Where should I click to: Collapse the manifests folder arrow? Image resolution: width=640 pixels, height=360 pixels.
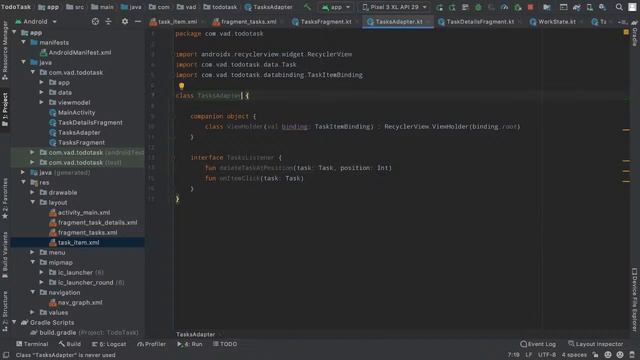pos(24,42)
